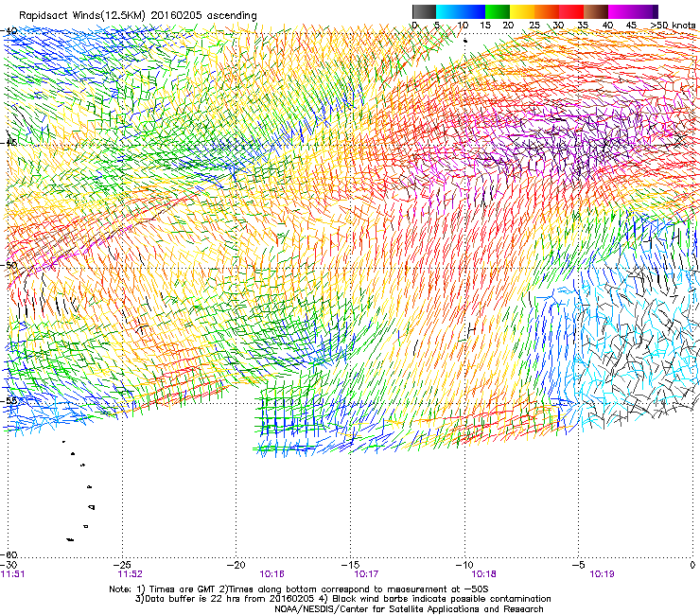Click the '>50 knots' legend label
700x615 pixels.
(x=673, y=26)
